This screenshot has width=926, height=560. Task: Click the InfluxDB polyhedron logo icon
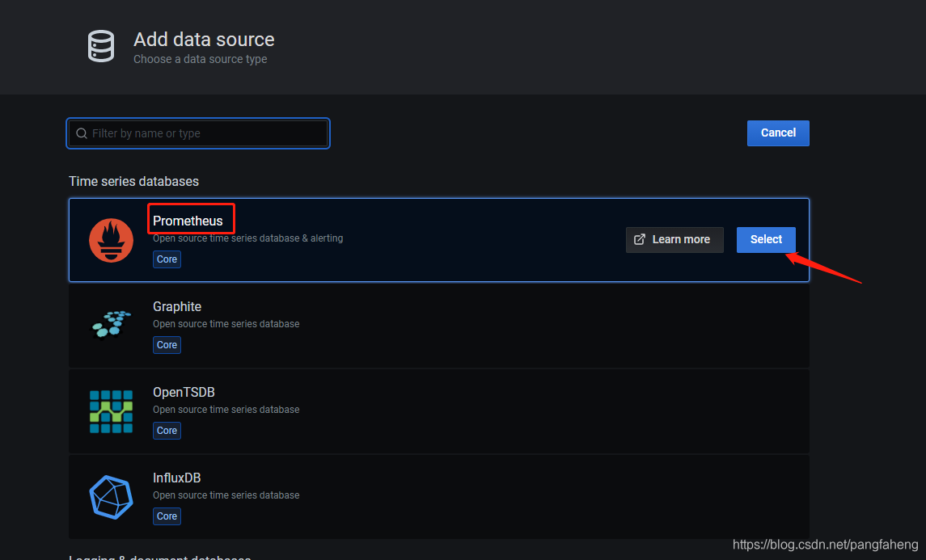[111, 497]
